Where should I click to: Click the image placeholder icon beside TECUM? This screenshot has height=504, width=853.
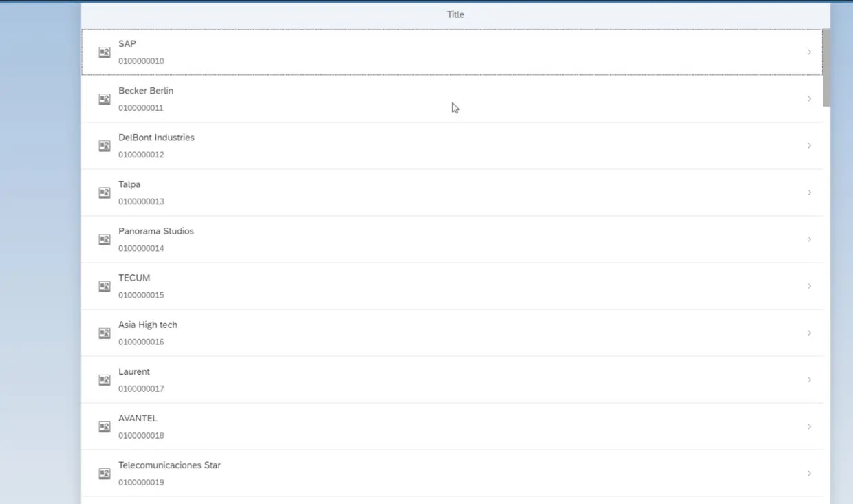pyautogui.click(x=105, y=286)
